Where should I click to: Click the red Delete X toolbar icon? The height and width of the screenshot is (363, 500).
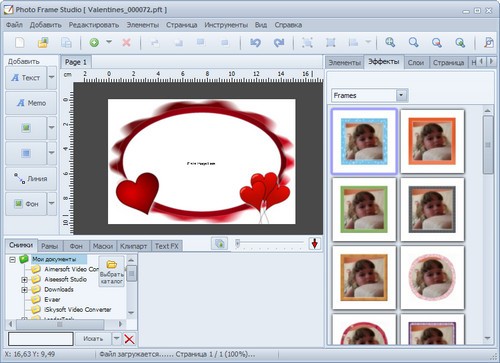point(126,43)
